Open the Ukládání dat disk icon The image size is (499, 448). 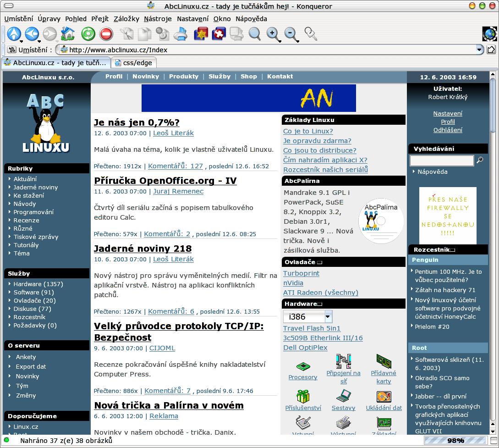(384, 397)
